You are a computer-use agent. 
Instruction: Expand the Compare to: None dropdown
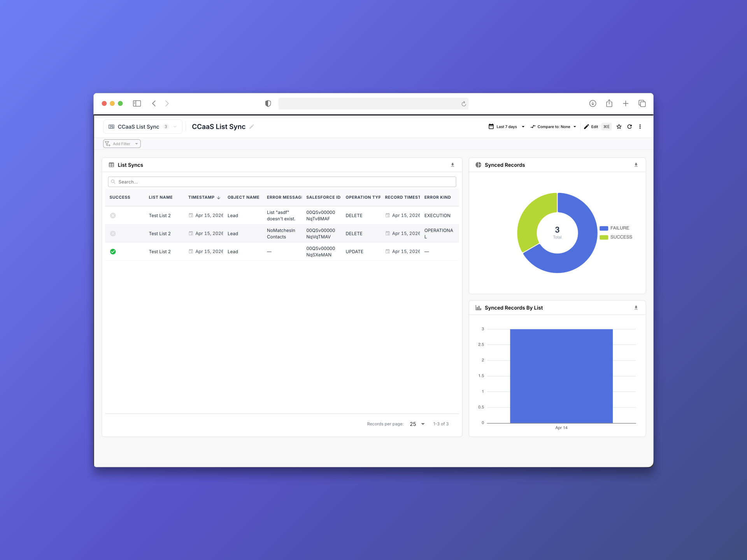pos(553,127)
